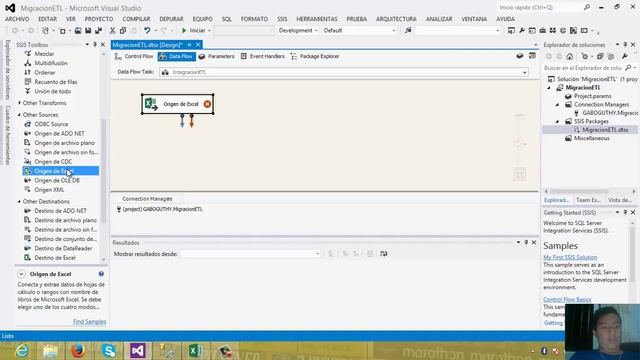Open Excel from taskbar
The image size is (640, 360).
pos(196,351)
